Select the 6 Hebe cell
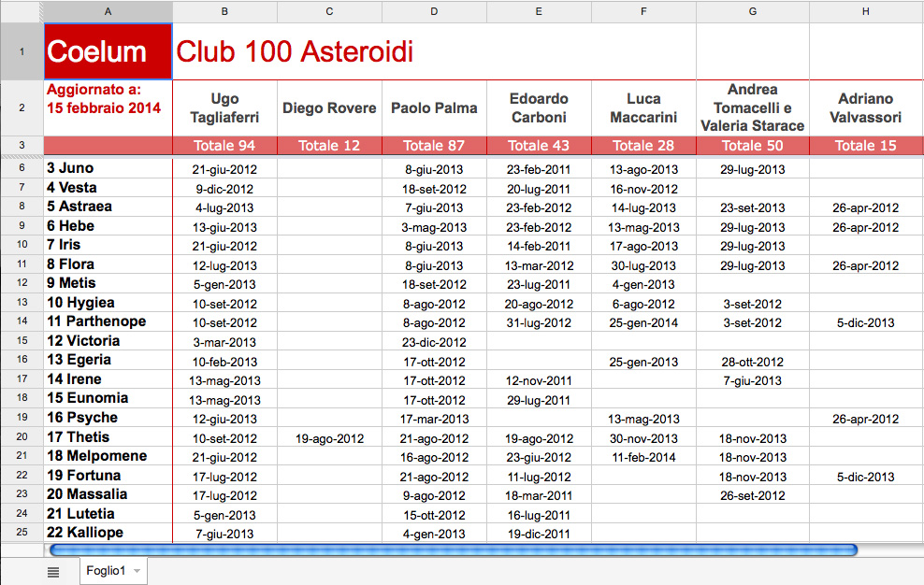This screenshot has width=924, height=585. click(x=108, y=226)
